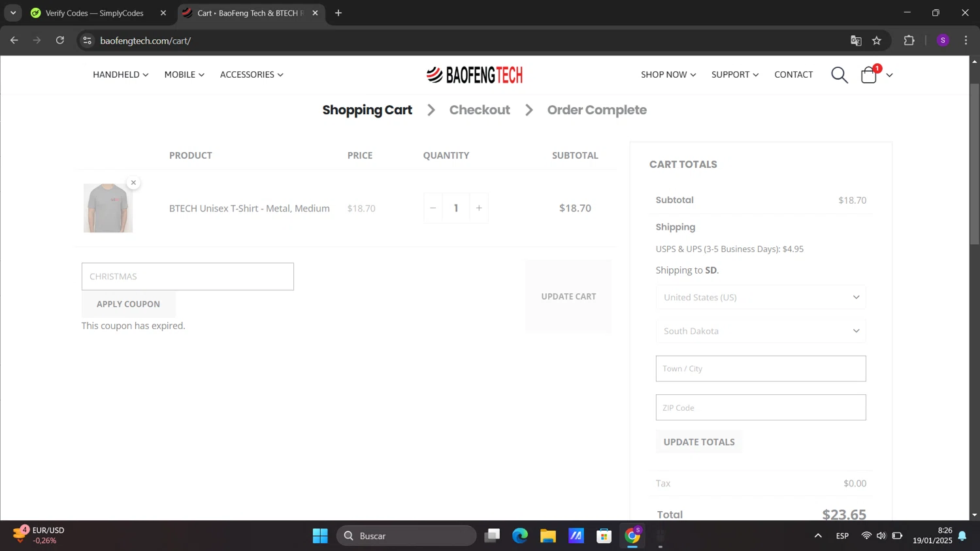Close the Cart BaoFeng Tech tab
Viewport: 980px width, 551px height.
[315, 13]
